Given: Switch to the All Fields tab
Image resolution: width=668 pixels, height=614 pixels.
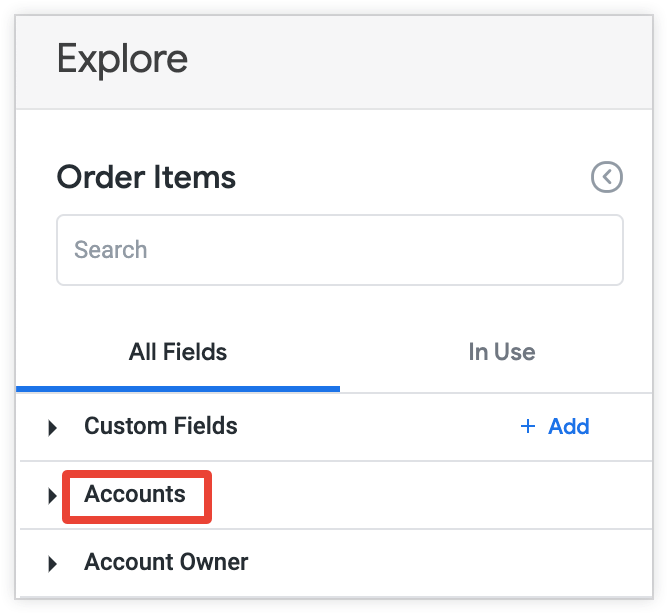Looking at the screenshot, I should coord(178,352).
